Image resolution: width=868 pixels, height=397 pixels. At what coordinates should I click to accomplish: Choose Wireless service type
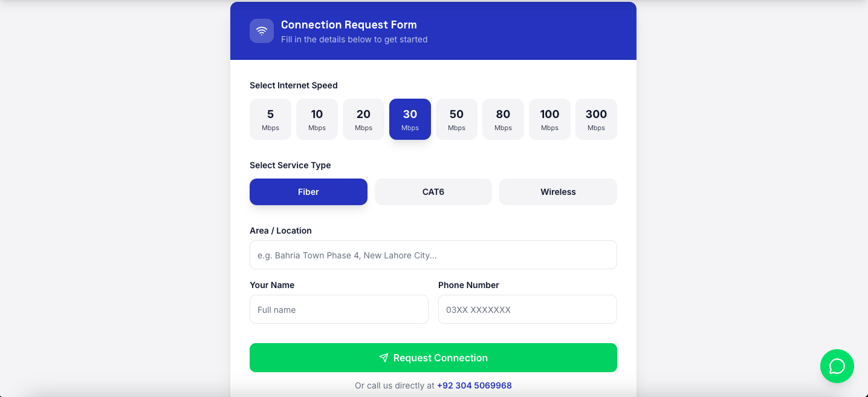(x=558, y=192)
